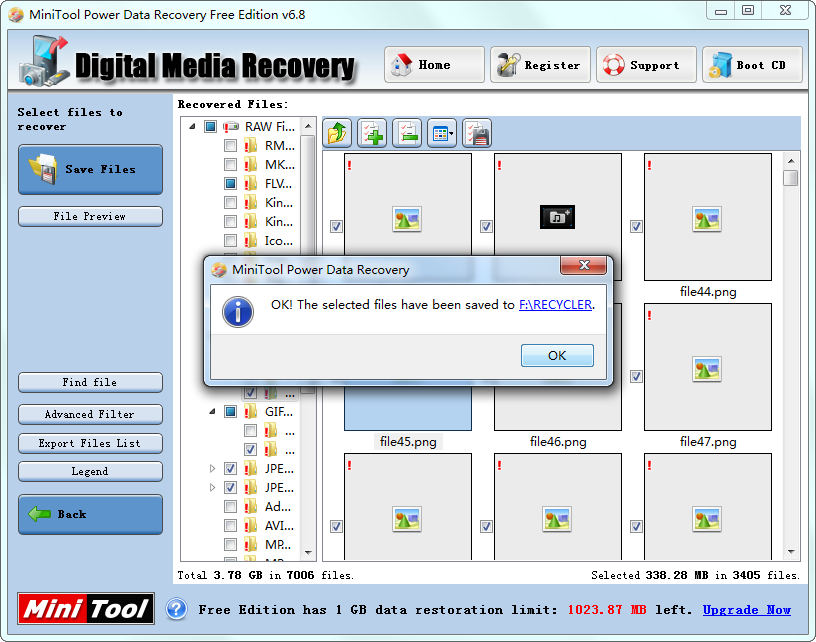This screenshot has height=642, width=816.
Task: Click the save-selected-files toolbar icon with floppy disk
Action: (477, 133)
